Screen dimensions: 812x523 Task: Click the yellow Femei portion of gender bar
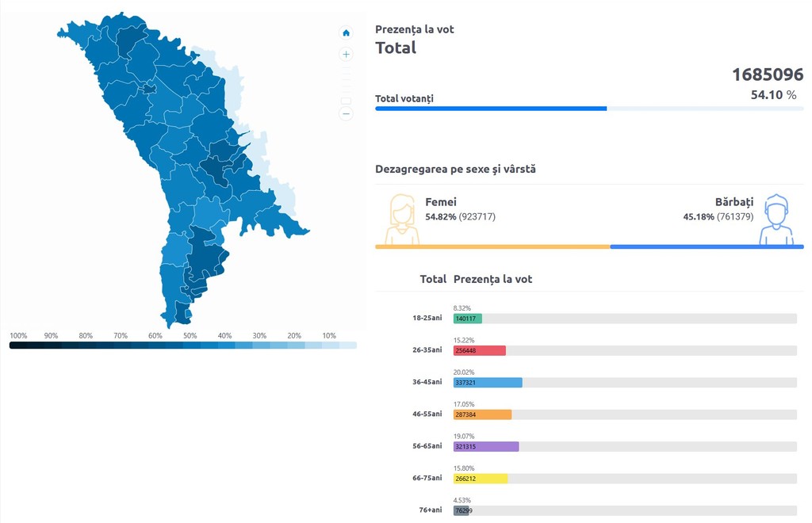[x=492, y=247]
